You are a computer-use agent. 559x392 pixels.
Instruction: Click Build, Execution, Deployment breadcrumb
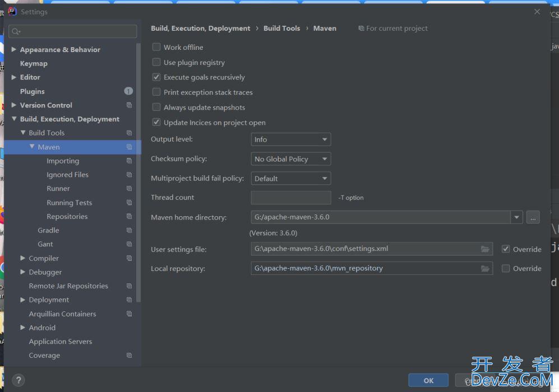[x=200, y=28]
